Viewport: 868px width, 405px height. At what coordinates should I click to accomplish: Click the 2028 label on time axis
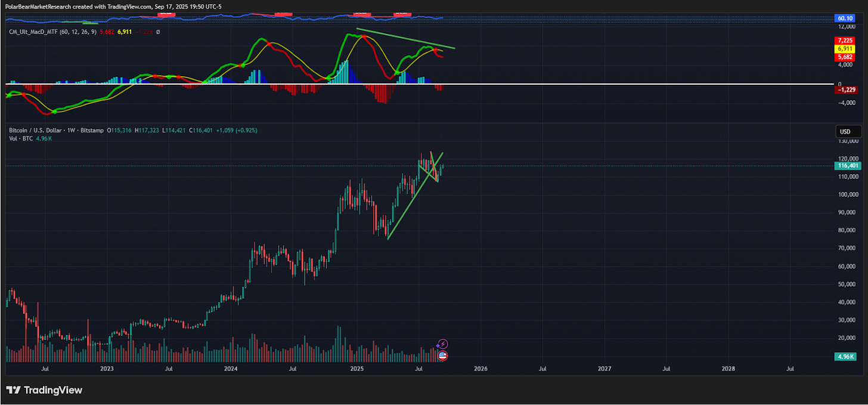[x=728, y=369]
